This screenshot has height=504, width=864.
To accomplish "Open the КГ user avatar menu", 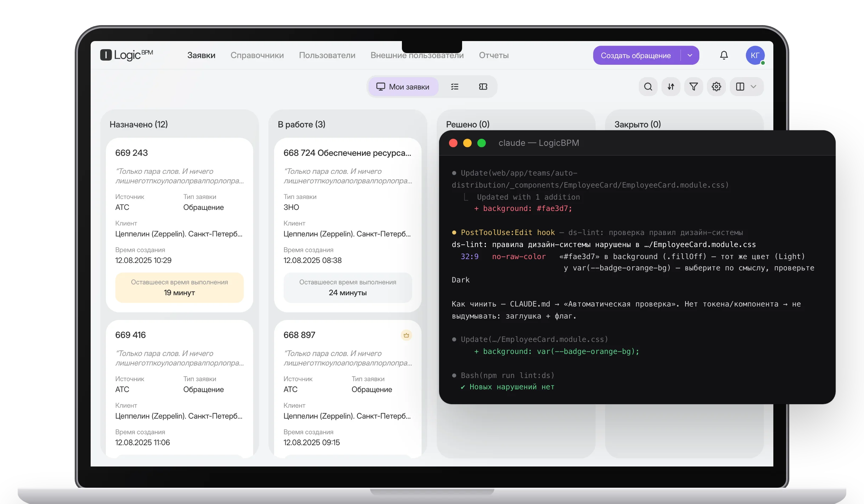I will [755, 55].
